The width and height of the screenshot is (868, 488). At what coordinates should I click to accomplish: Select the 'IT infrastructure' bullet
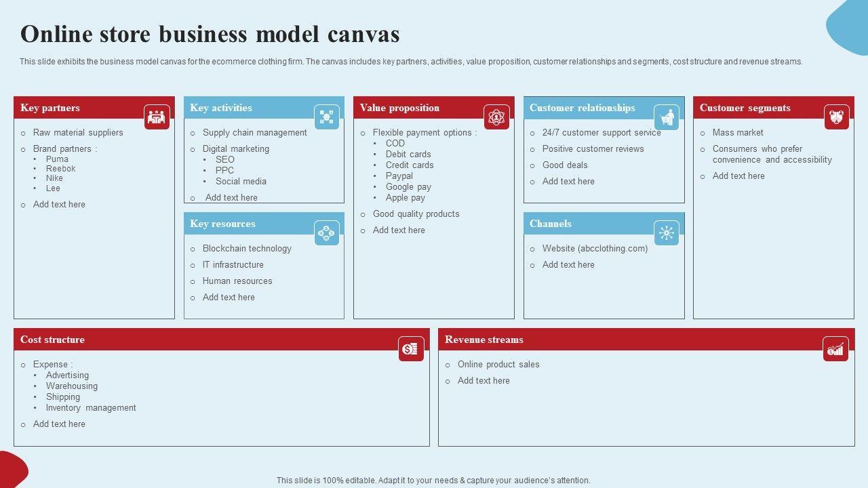[x=233, y=265]
